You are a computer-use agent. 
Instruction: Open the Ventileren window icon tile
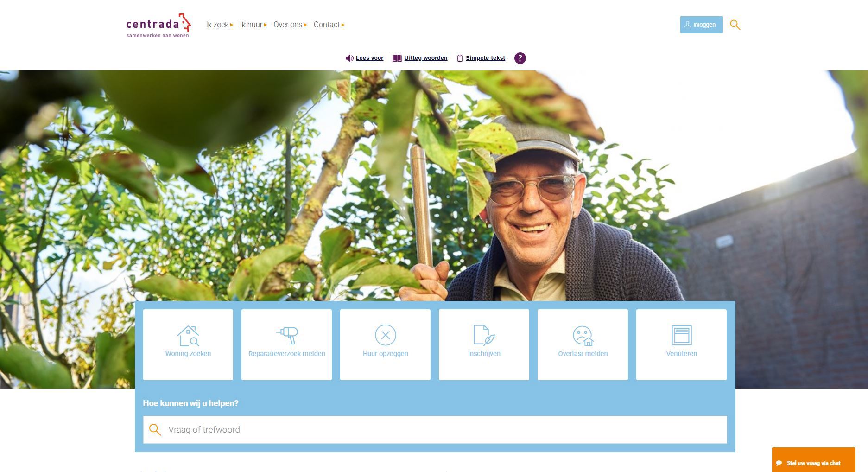point(681,344)
